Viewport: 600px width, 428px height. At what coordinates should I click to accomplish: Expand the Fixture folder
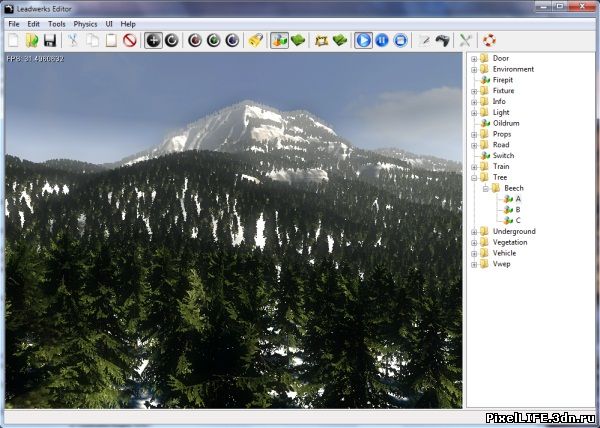[x=474, y=91]
